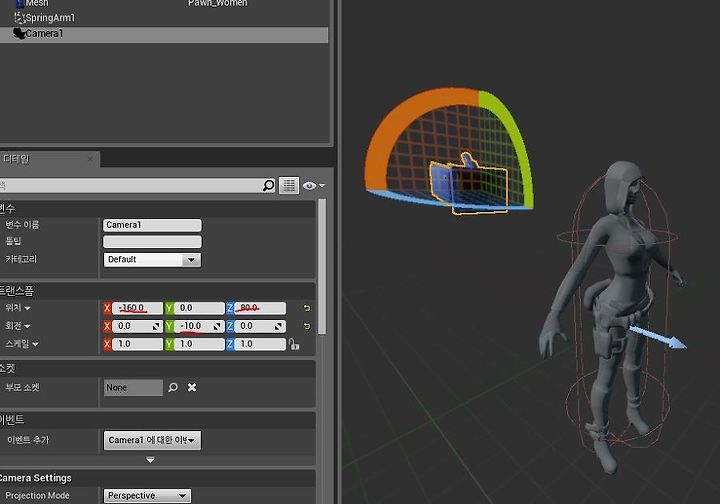The height and width of the screenshot is (504, 720).
Task: Edit scale X value 1.0
Action: coord(137,344)
